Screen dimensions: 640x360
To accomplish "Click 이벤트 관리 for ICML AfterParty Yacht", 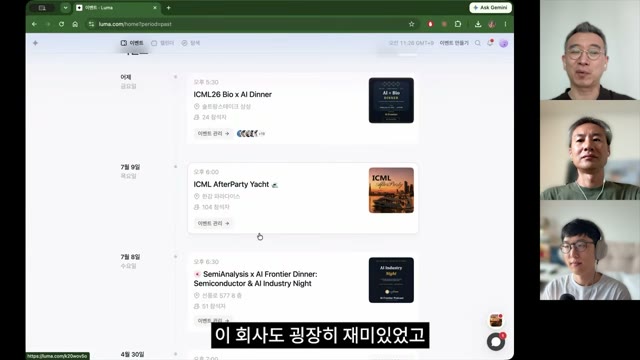I will point(213,223).
